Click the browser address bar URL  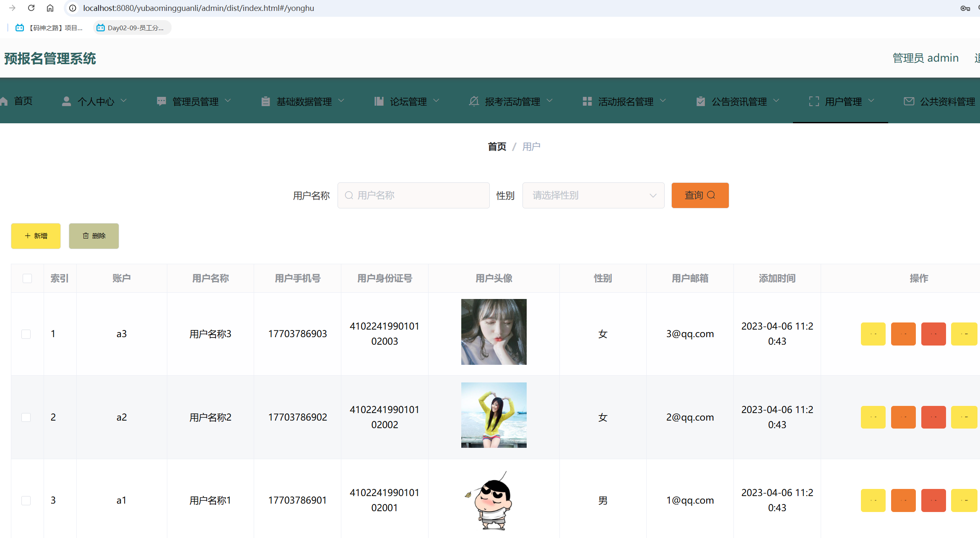click(x=198, y=8)
